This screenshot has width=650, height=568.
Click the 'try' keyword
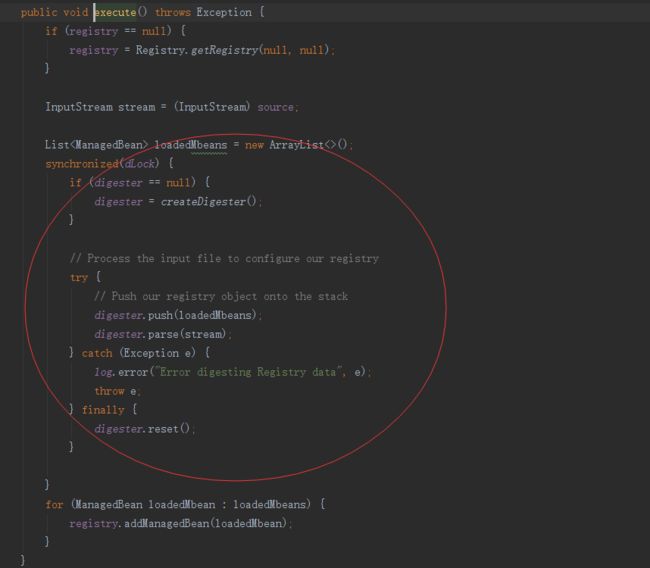[79, 277]
